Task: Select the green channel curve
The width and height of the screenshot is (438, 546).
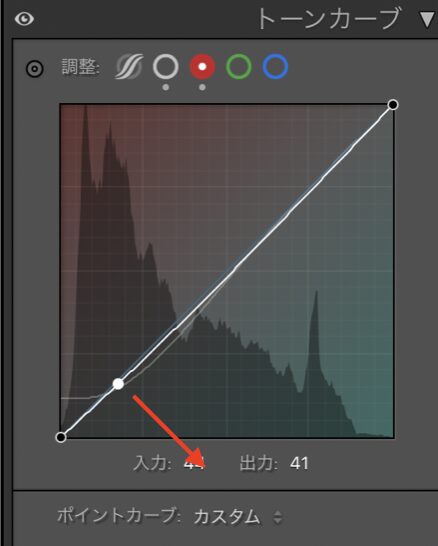Action: pos(239,66)
